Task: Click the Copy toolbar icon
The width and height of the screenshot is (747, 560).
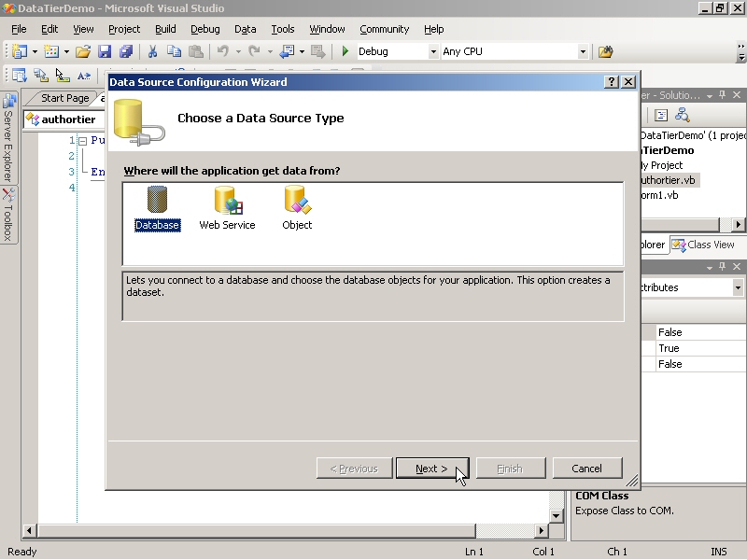Action: pos(175,51)
